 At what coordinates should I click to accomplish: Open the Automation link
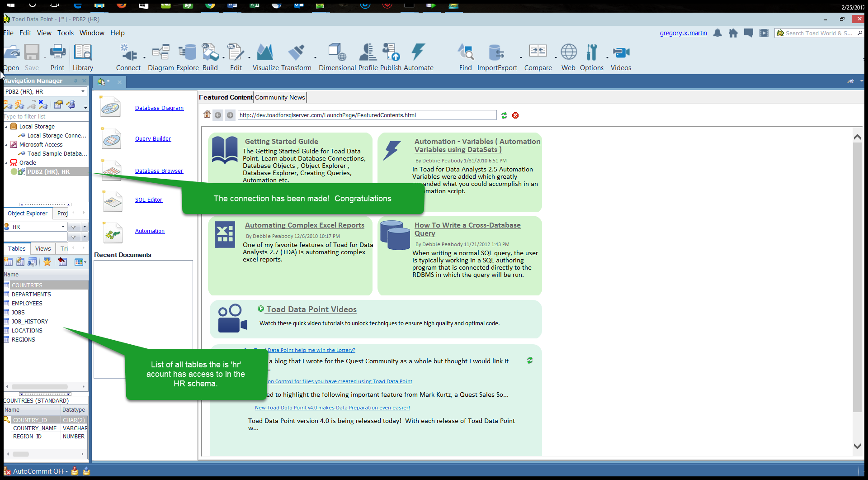coord(150,231)
